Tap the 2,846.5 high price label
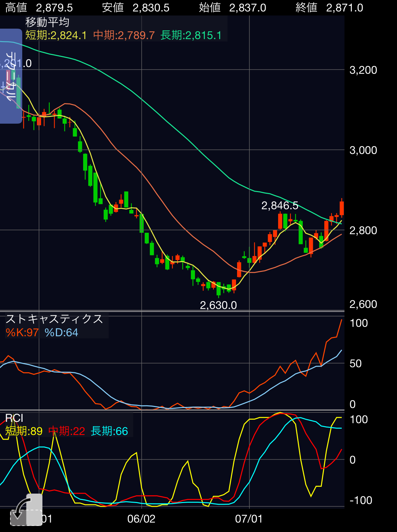Viewport: 397px width, 532px height. [280, 206]
